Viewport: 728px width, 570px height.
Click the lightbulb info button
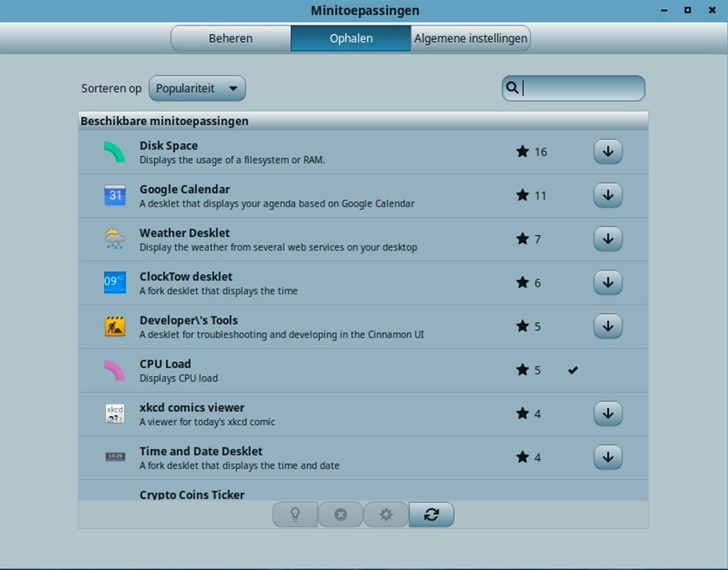coord(295,514)
